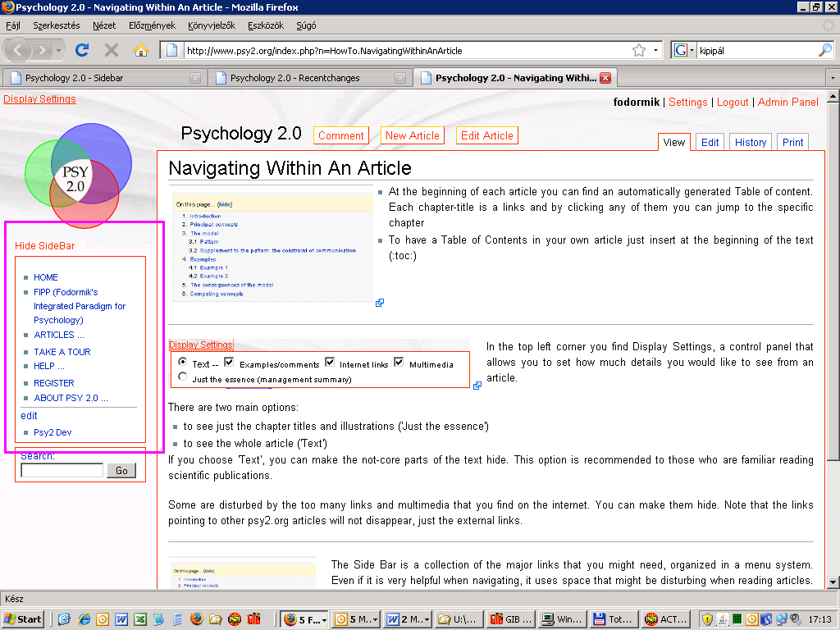Screen dimensions: 840x630
Task: Go back using the browser back arrow
Action: coord(17,50)
